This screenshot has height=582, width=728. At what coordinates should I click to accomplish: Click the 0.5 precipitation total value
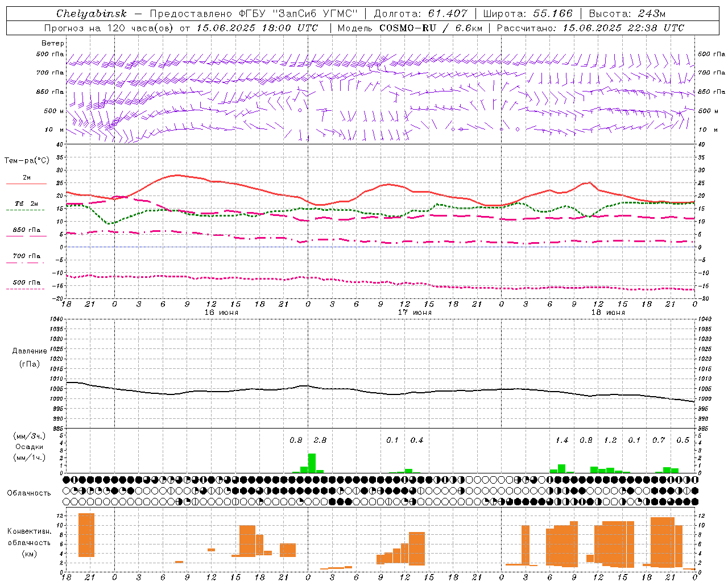click(683, 440)
